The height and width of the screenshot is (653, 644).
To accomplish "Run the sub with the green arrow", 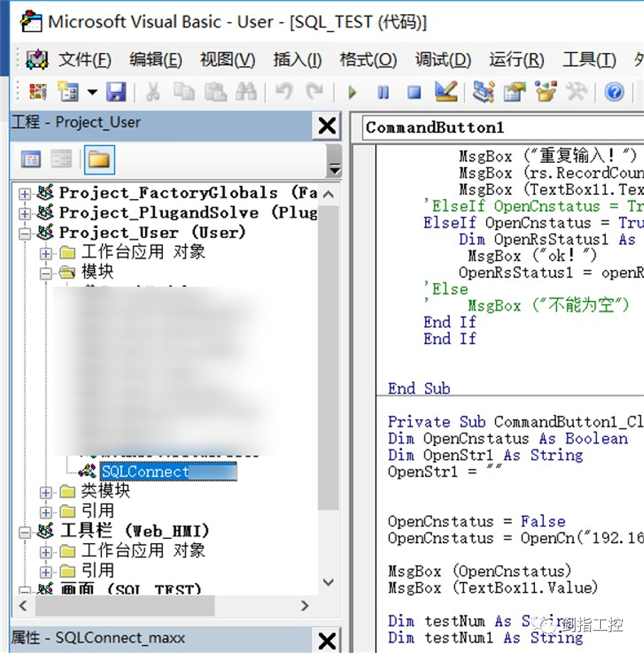I will coord(352,92).
